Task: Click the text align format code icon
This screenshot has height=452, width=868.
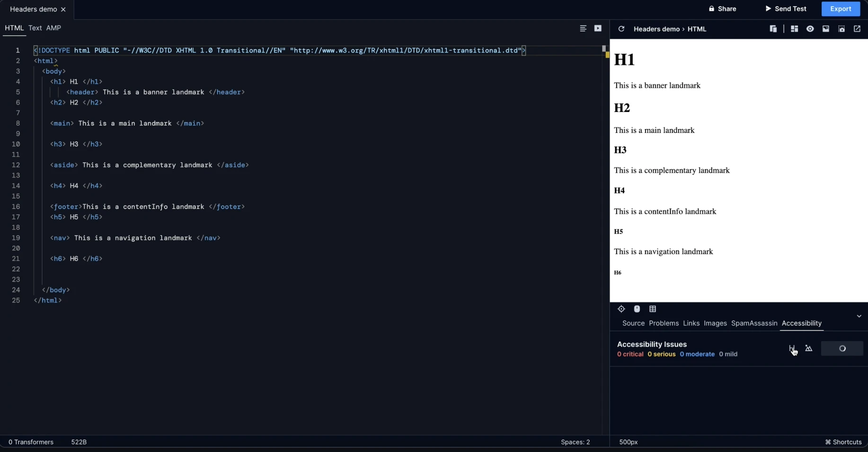Action: point(583,28)
